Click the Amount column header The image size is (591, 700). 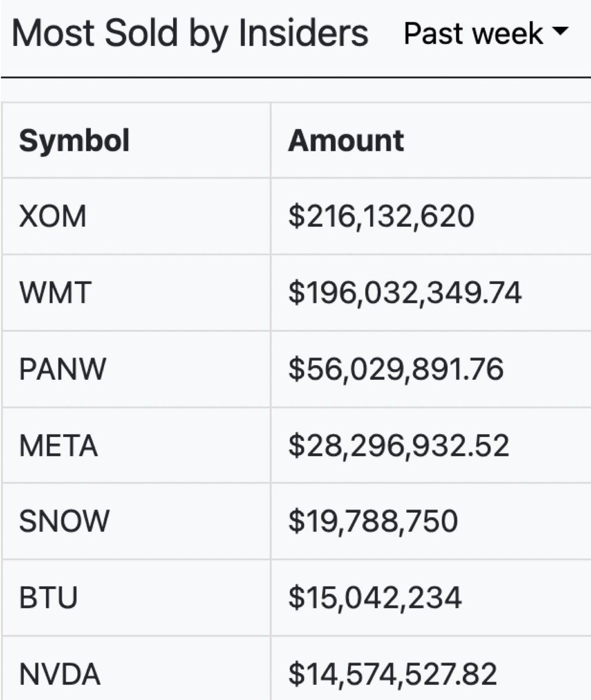tap(346, 141)
